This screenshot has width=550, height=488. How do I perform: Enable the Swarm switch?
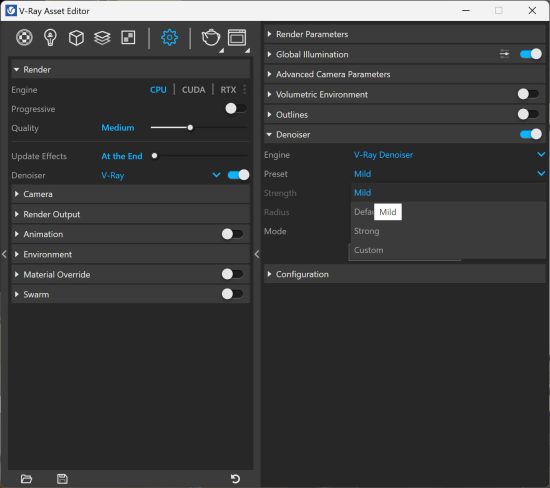pyautogui.click(x=232, y=294)
